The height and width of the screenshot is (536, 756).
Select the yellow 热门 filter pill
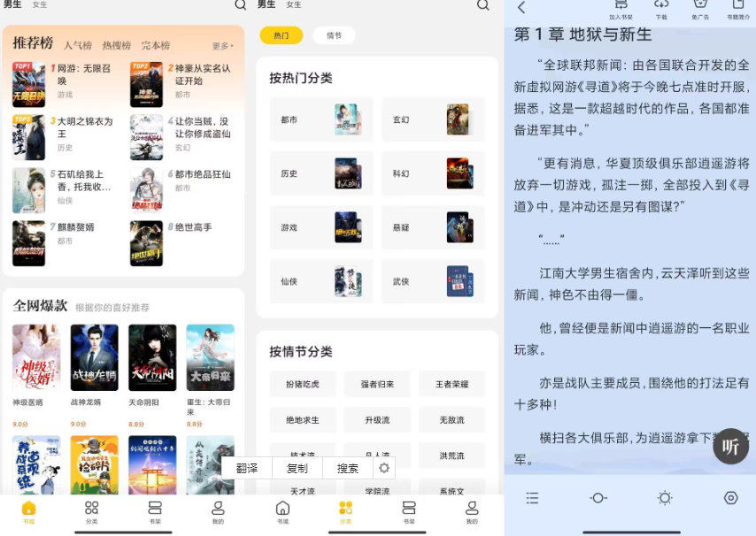[x=281, y=35]
